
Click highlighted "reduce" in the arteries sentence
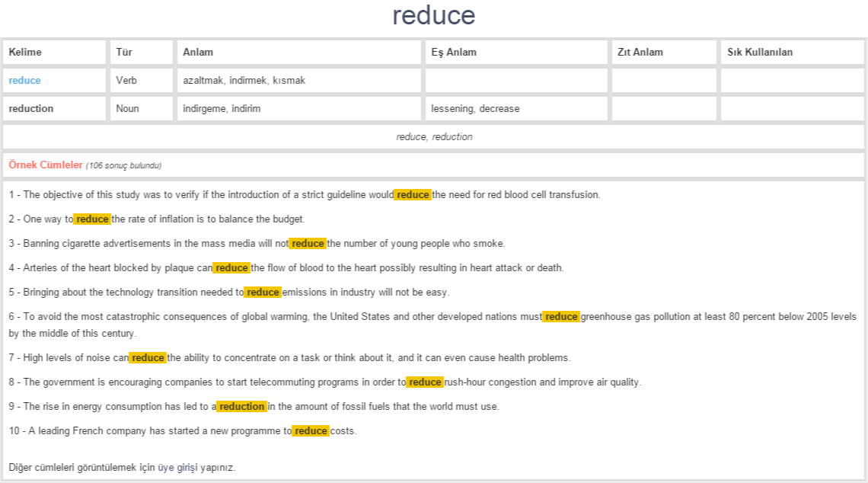(x=231, y=268)
